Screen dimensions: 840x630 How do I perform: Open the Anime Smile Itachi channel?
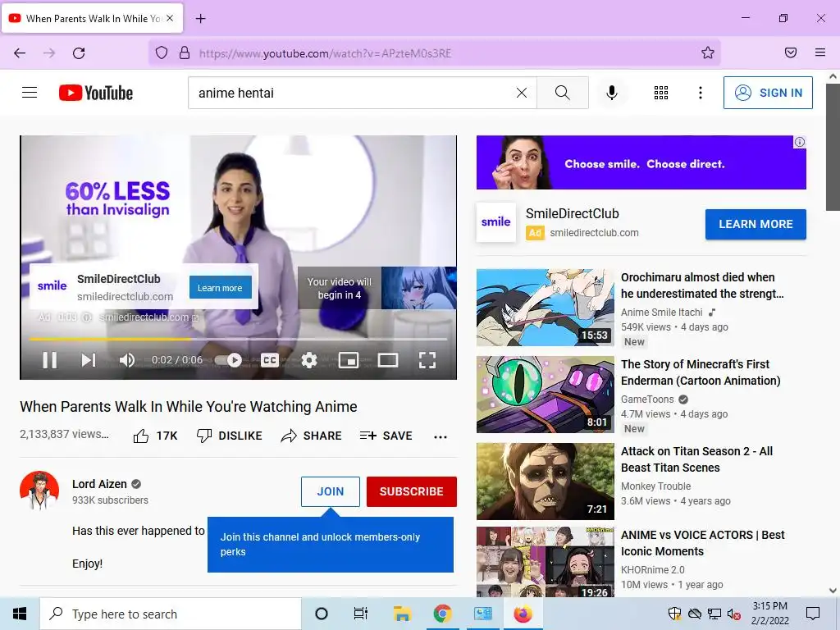[662, 313]
